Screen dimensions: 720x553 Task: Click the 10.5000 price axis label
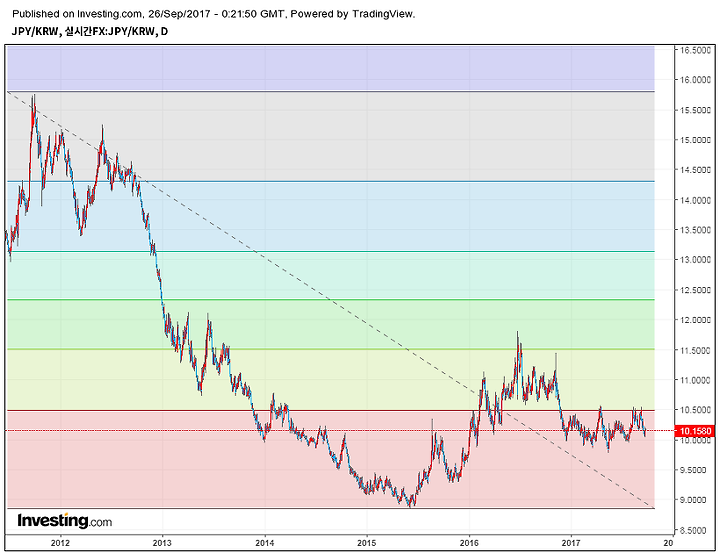(696, 410)
